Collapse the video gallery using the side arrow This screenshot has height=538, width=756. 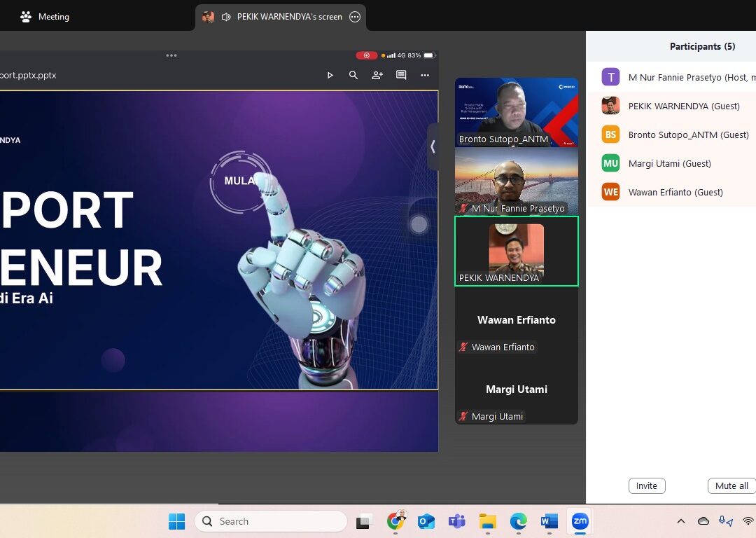(433, 146)
